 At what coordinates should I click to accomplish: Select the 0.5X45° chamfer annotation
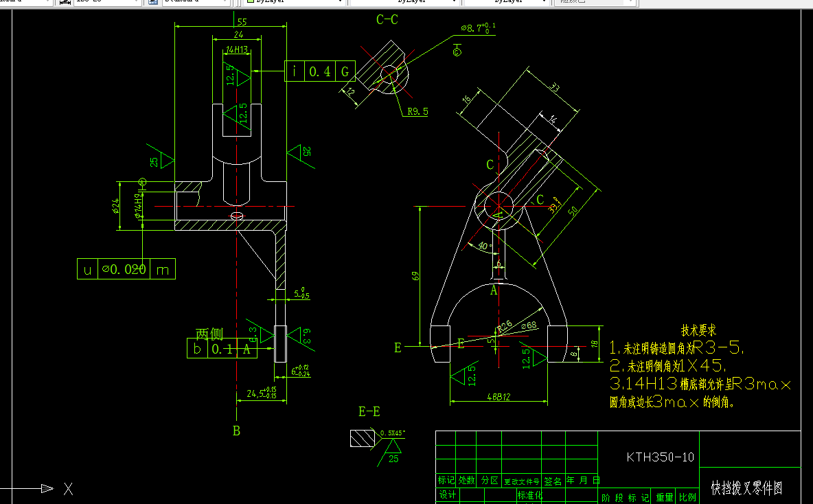tap(393, 433)
